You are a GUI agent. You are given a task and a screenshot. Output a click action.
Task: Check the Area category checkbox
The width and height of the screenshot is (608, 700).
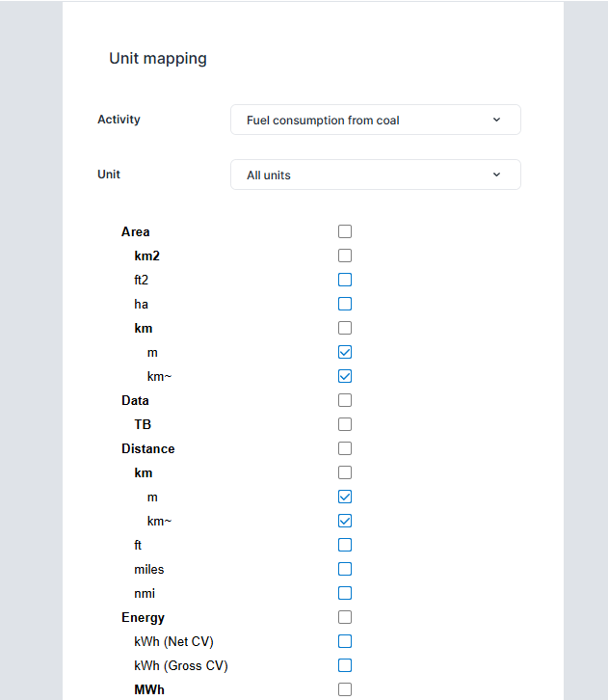[x=345, y=231]
